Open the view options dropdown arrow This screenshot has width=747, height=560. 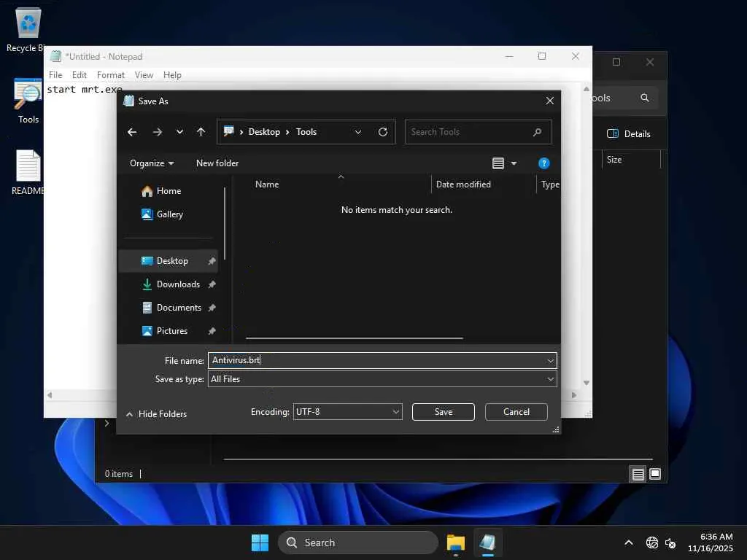514,163
